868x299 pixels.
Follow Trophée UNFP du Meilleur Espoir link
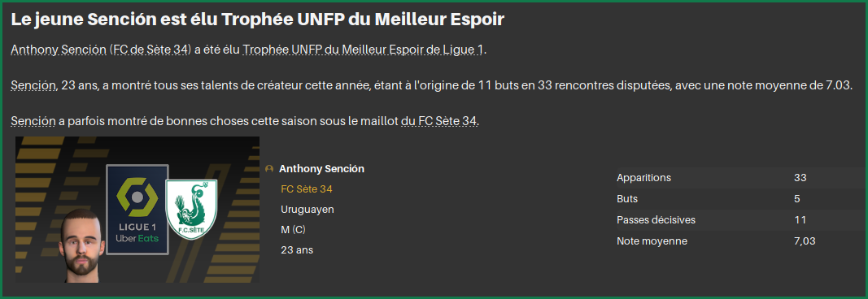click(363, 50)
